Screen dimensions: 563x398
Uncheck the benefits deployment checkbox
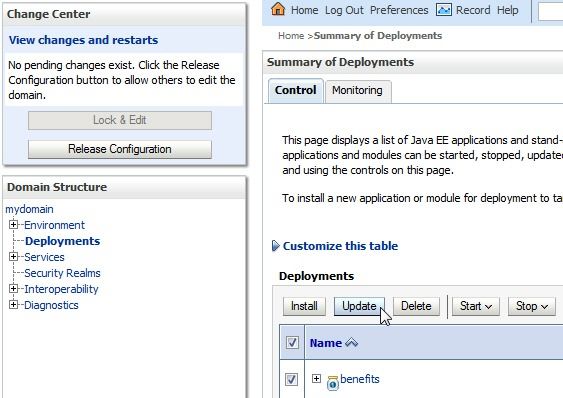coord(291,379)
